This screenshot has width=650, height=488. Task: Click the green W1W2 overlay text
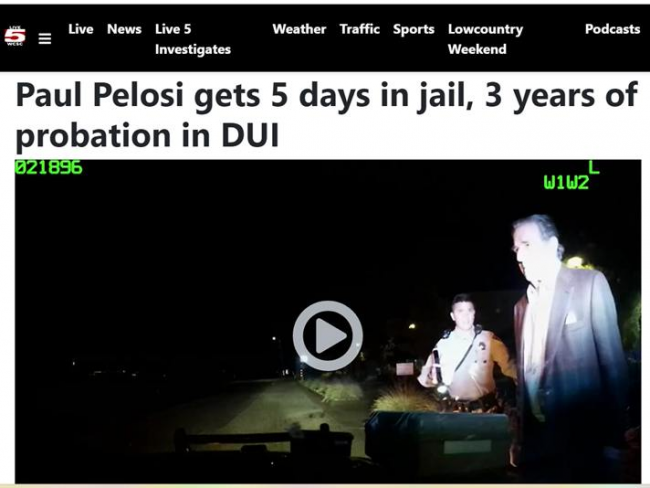point(566,182)
